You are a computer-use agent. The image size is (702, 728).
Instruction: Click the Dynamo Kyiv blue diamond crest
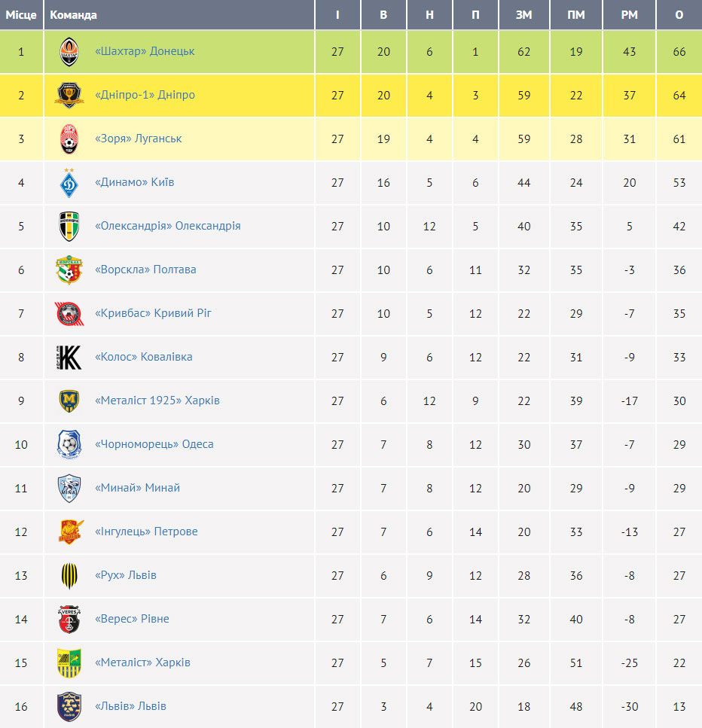[69, 182]
